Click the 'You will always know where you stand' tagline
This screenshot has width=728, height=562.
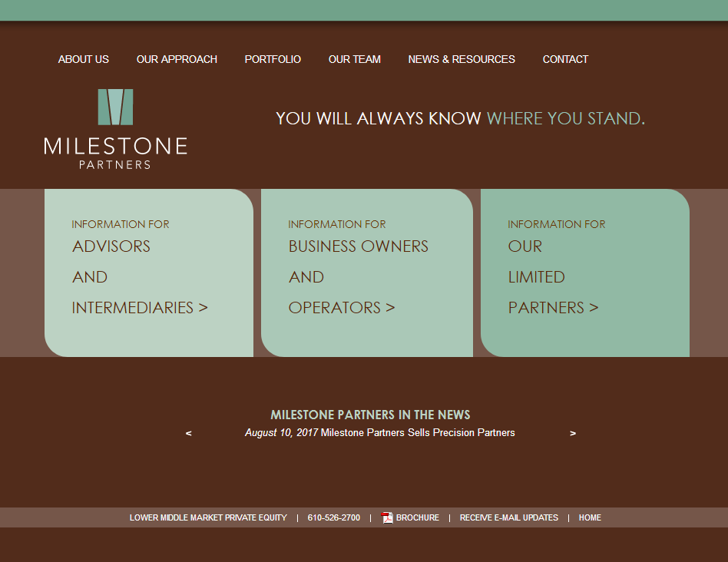[x=461, y=118]
